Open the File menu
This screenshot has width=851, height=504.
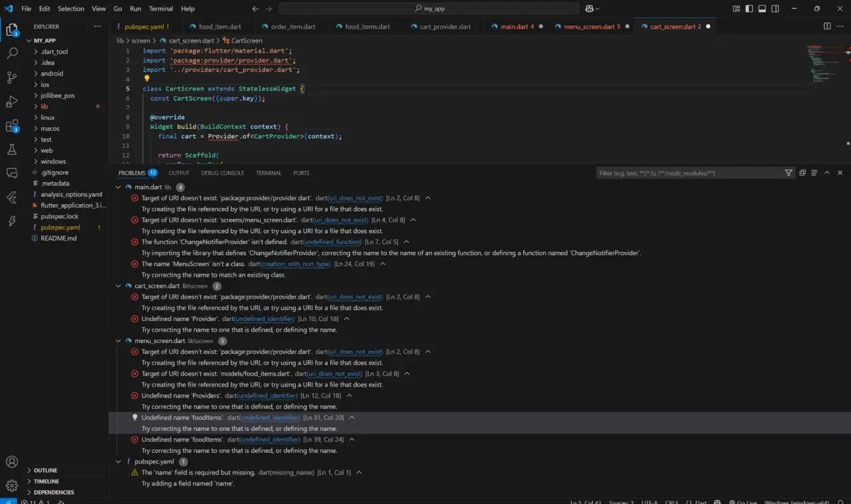coord(27,9)
